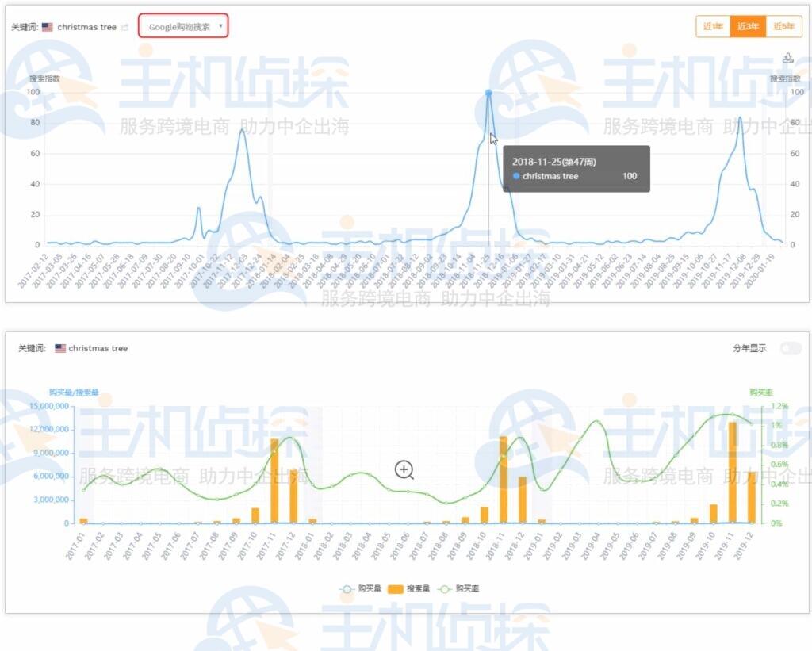Click the magnifier zoom icon on lower chart
The height and width of the screenshot is (651, 812).
[404, 470]
